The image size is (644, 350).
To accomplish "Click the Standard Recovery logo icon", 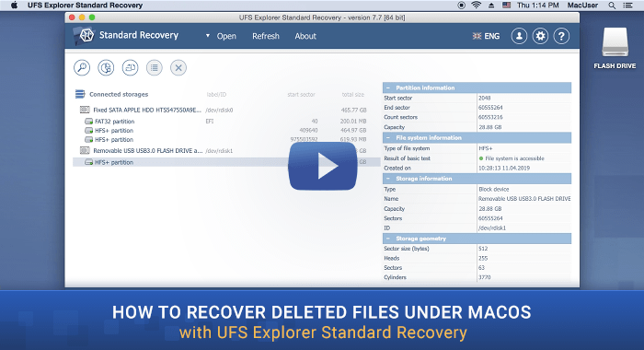I will tap(86, 35).
